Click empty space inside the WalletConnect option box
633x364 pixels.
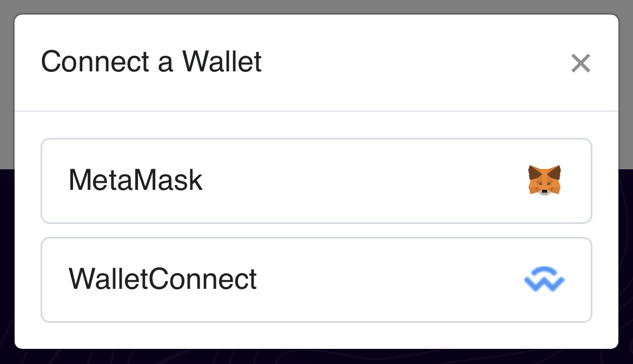(x=390, y=280)
